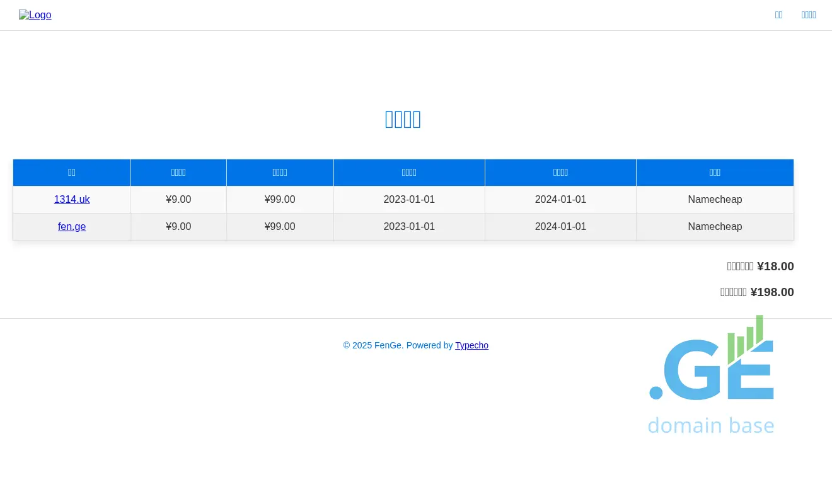Select the ¥99.00 cell in 1314.uk row
This screenshot has width=832, height=504.
pyautogui.click(x=280, y=200)
